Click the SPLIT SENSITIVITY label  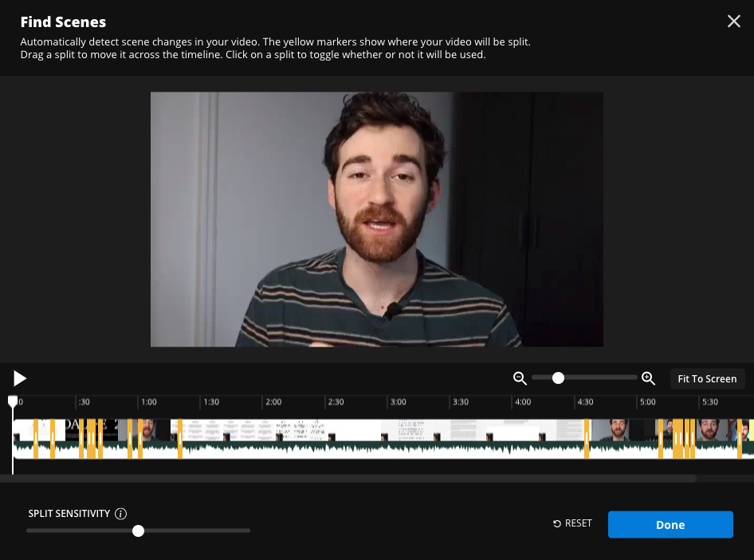pos(69,513)
